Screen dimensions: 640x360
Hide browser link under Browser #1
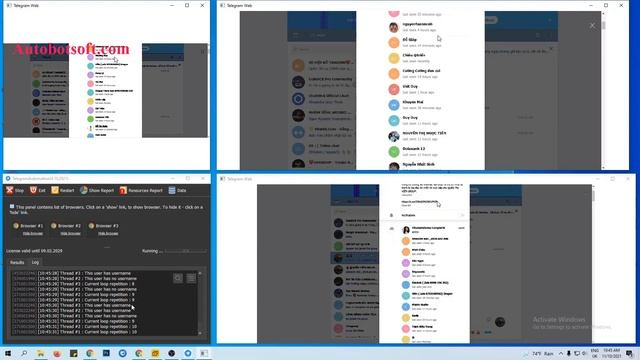pyautogui.click(x=33, y=233)
